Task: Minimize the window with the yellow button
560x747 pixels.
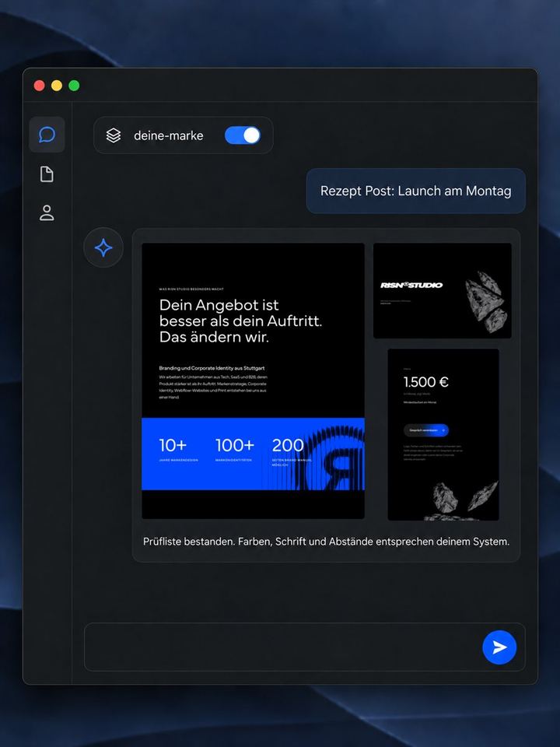Action: coord(57,86)
